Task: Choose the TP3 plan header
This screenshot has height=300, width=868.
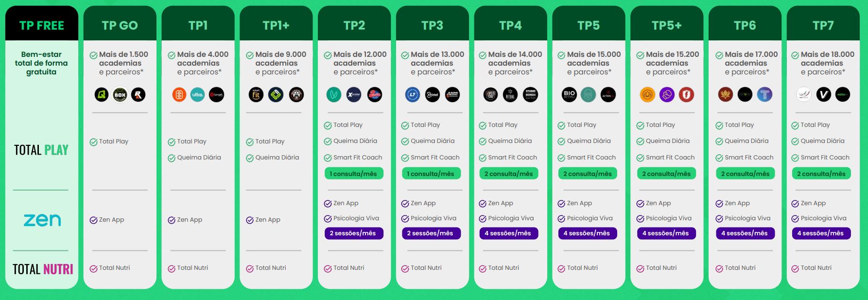Action: click(x=433, y=25)
